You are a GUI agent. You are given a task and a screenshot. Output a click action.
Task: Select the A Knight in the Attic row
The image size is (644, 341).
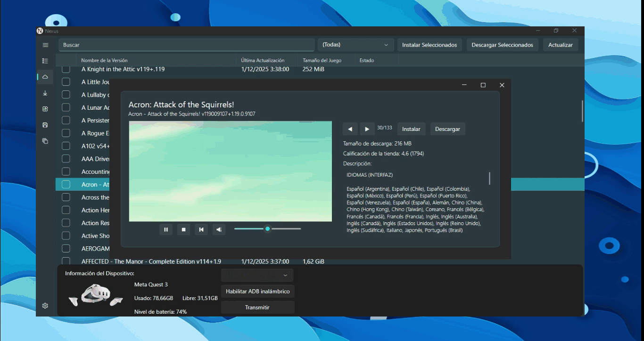click(320, 69)
